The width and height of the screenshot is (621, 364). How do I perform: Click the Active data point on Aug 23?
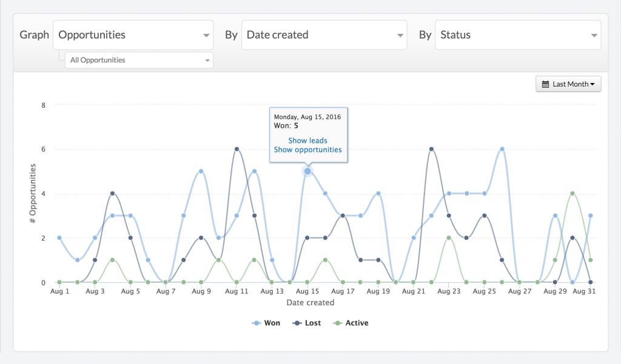449,237
